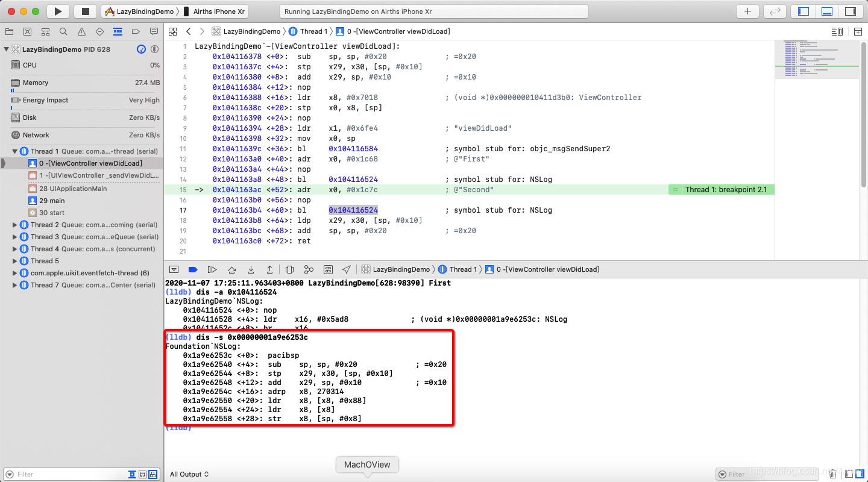The image size is (868, 482).
Task: Open the Source Control navigator
Action: (x=27, y=31)
